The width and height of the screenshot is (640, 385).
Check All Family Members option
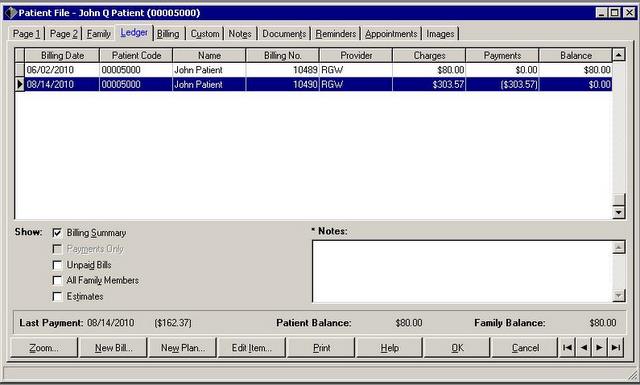click(x=57, y=280)
